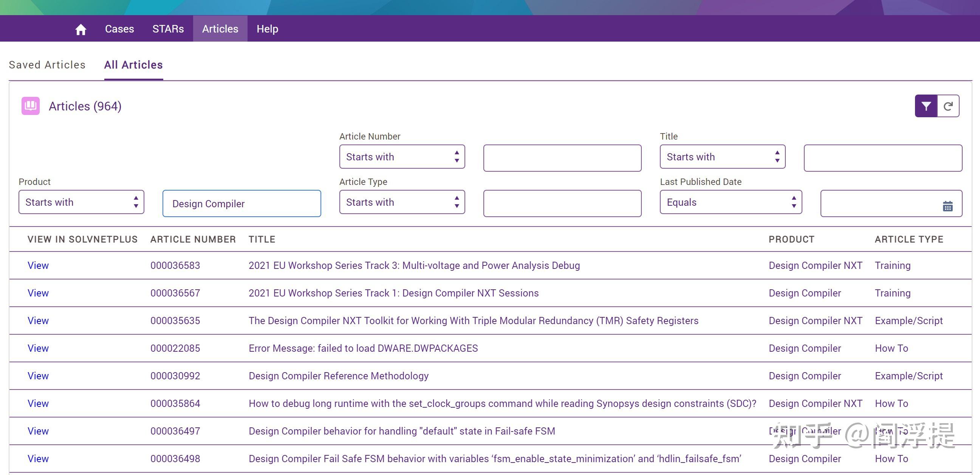Open the Title operator dropdown
Image resolution: width=980 pixels, height=475 pixels.
[722, 157]
